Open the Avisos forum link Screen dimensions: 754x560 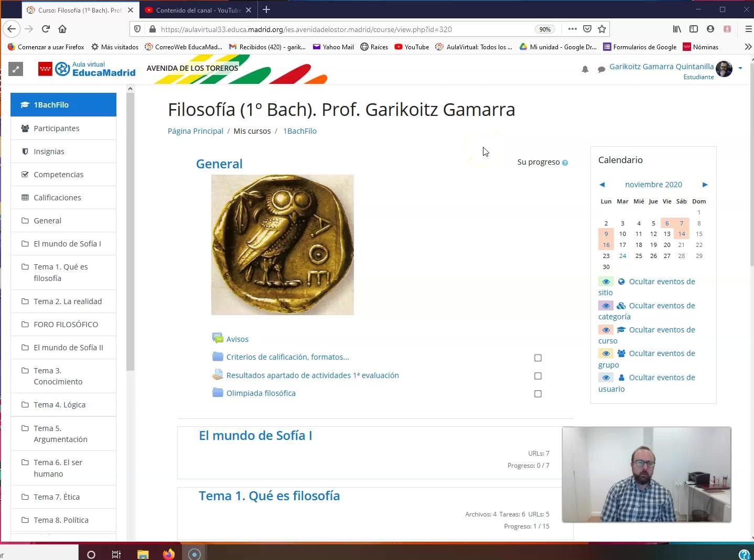pyautogui.click(x=237, y=339)
